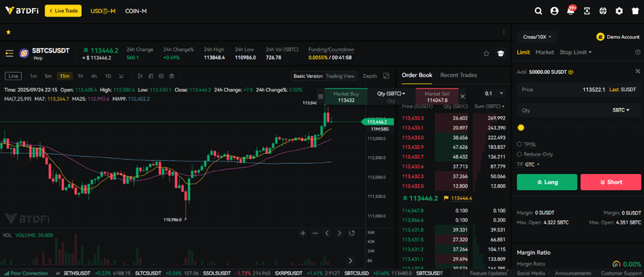Open the Cross/10X leverage dropdown
The image size is (644, 277).
click(x=536, y=37)
